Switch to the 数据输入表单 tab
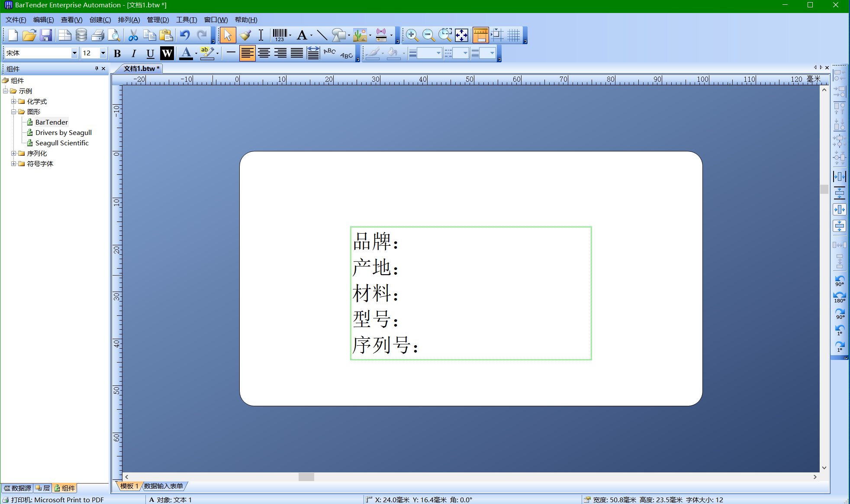The height and width of the screenshot is (504, 850). pos(164,486)
